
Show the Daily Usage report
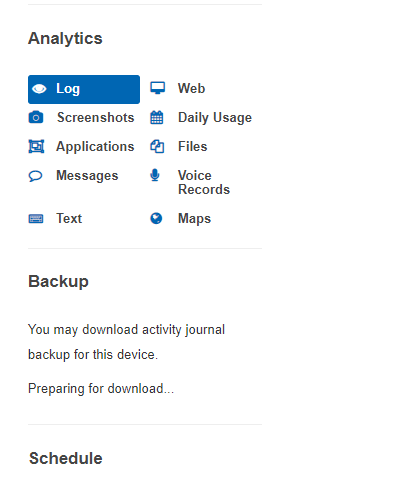coord(215,118)
